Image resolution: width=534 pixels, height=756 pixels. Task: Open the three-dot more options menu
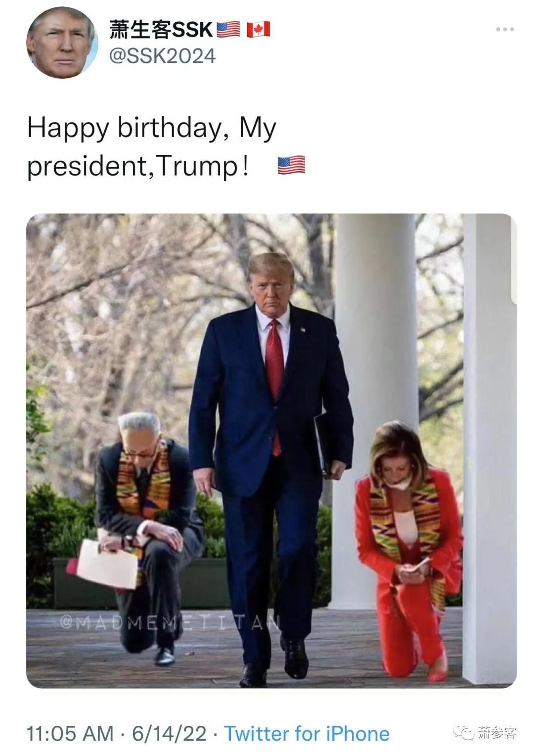click(505, 30)
